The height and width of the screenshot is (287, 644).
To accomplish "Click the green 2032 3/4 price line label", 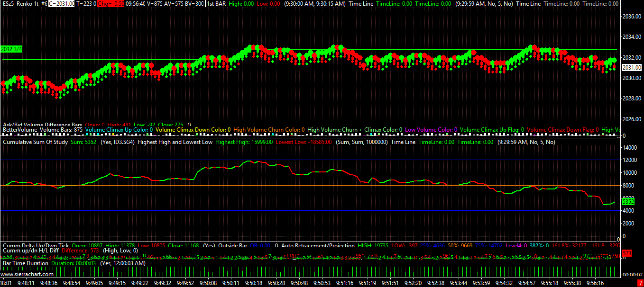I will click(x=11, y=49).
